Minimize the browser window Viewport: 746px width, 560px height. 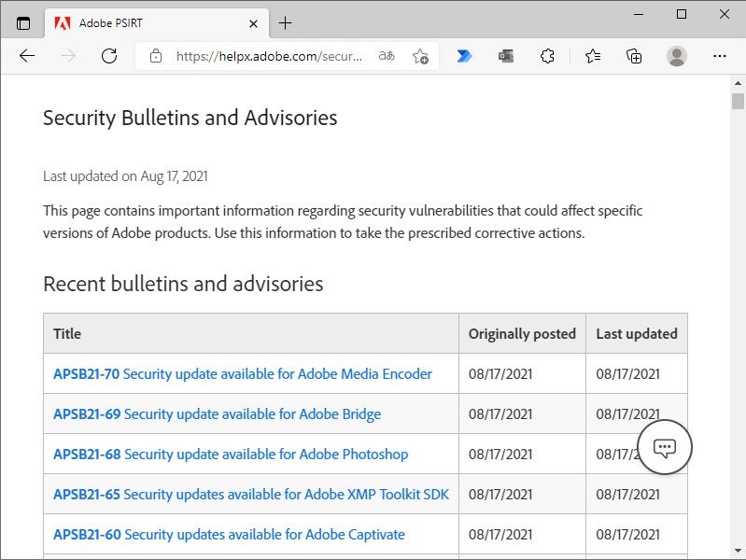pyautogui.click(x=639, y=14)
